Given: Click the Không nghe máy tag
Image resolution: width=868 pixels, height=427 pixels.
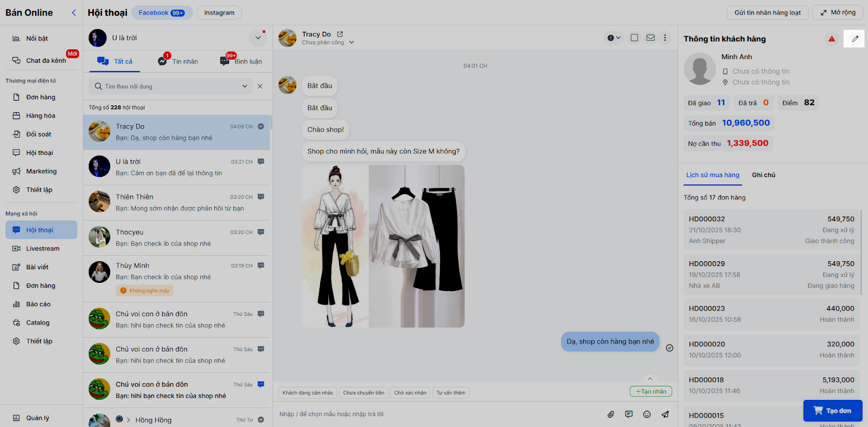Looking at the screenshot, I should click(x=144, y=291).
